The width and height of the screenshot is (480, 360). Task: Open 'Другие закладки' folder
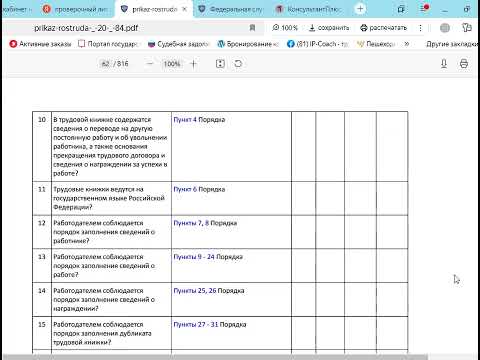(x=452, y=44)
